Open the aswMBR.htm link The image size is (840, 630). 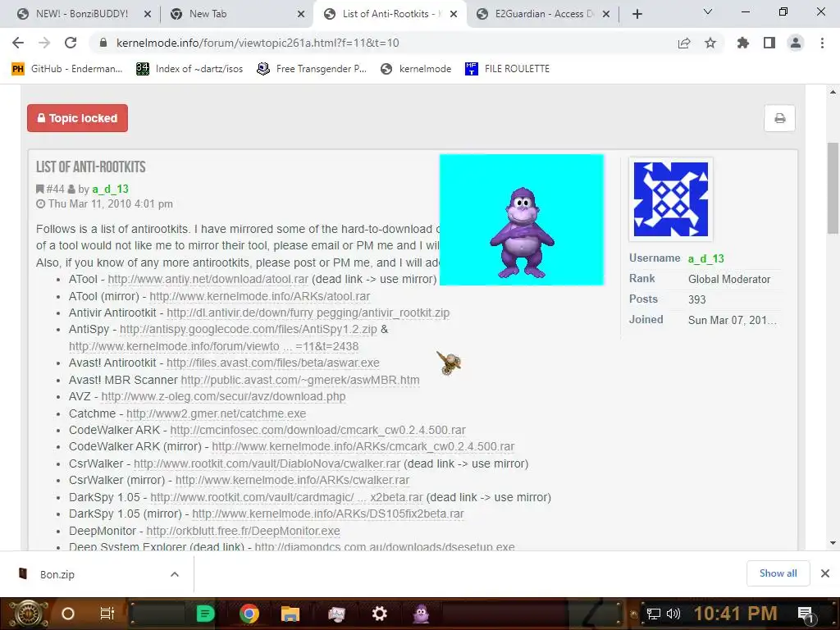click(300, 380)
